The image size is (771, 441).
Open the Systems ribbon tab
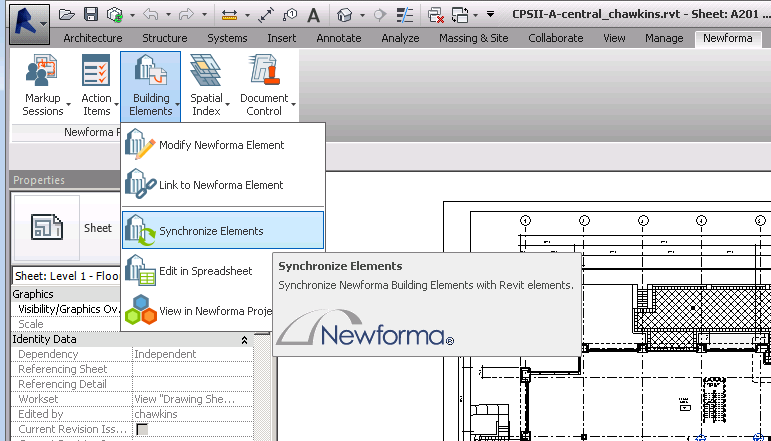pos(227,38)
